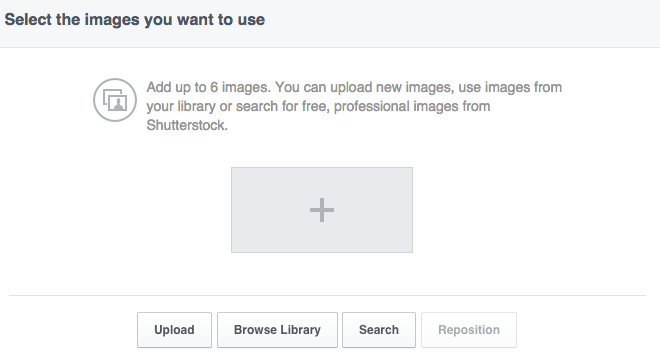Viewport: 660px width, 363px height.
Task: Click the grayed-out Reposition button
Action: point(469,330)
